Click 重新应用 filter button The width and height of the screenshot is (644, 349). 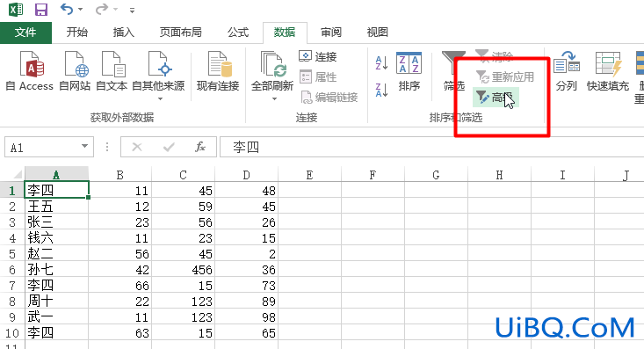[x=505, y=76]
